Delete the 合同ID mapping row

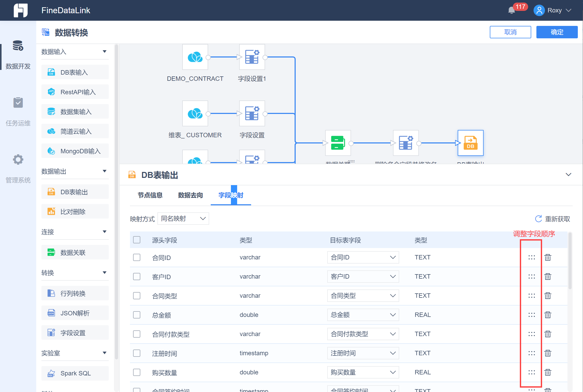[548, 257]
